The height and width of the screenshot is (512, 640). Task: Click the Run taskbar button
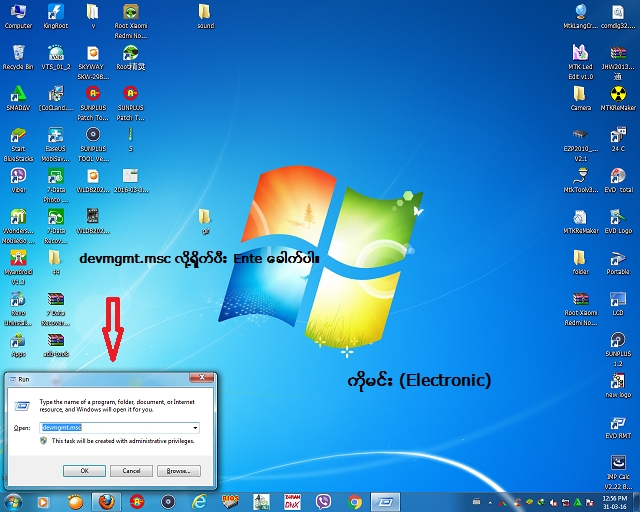pos(385,501)
